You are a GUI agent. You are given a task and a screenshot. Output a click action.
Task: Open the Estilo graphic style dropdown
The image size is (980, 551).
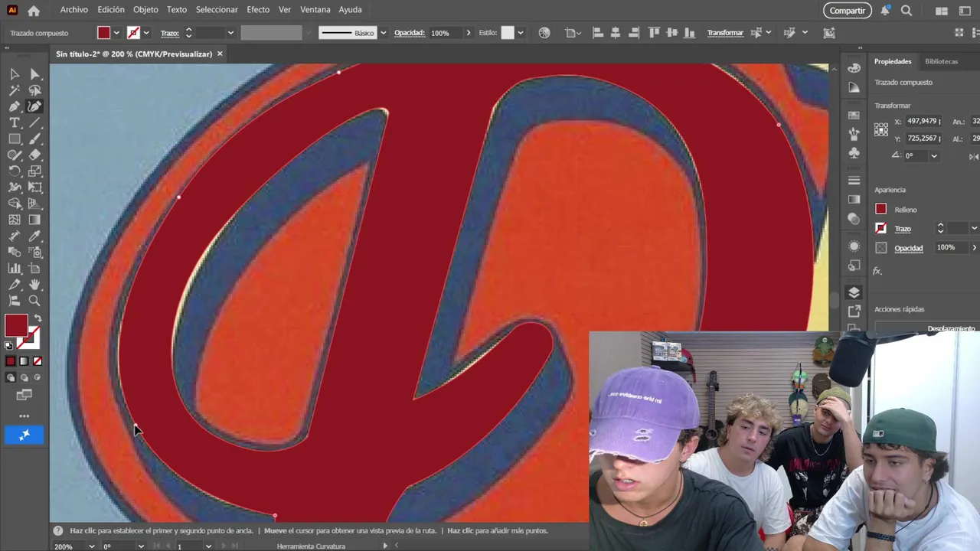pos(521,33)
